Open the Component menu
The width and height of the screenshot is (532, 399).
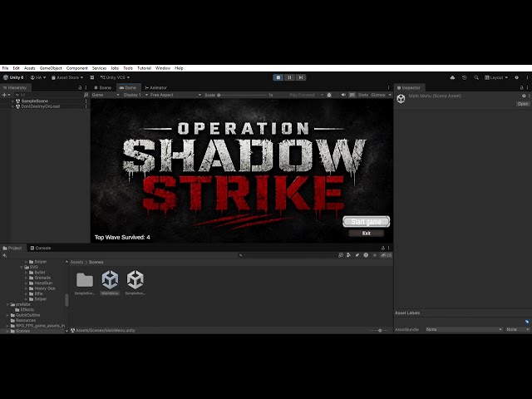(x=77, y=68)
